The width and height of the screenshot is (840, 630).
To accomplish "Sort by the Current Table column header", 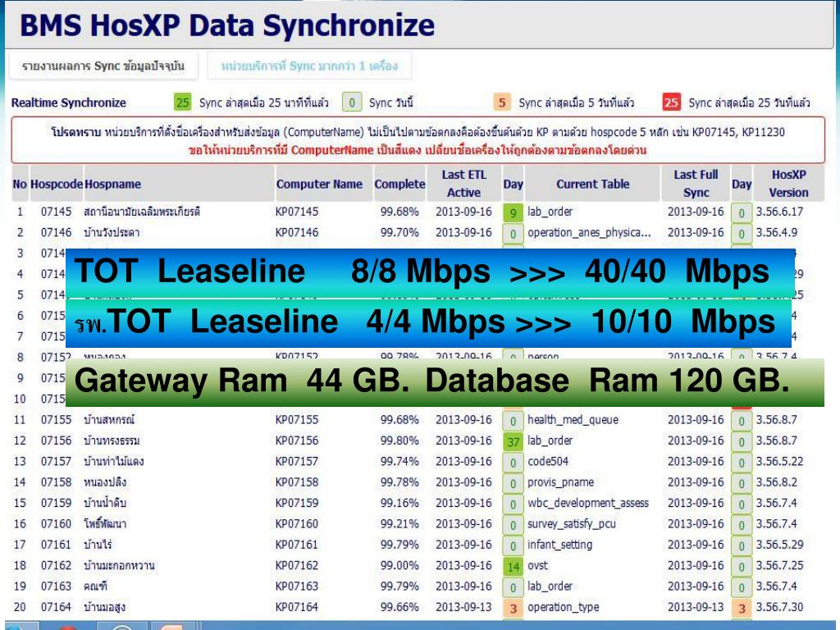I will pyautogui.click(x=592, y=184).
